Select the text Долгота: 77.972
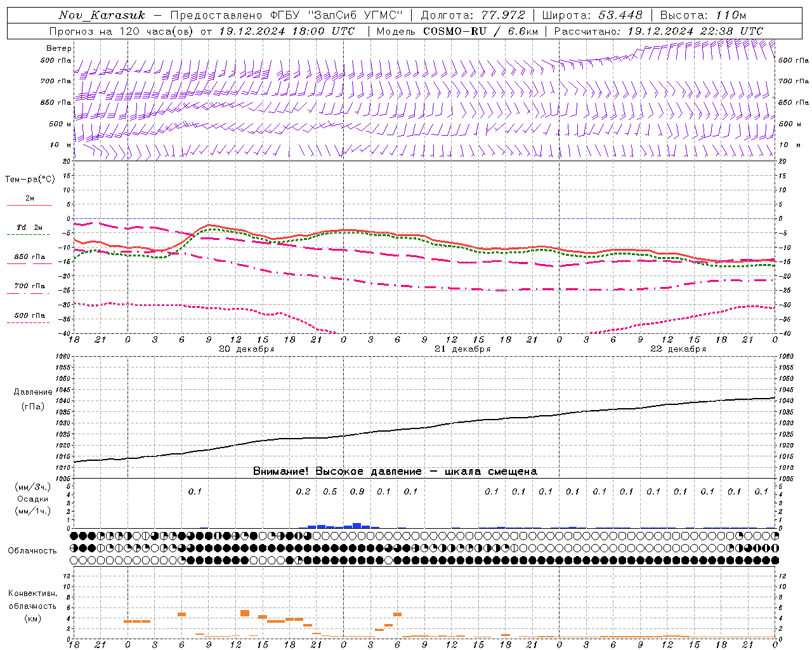 tap(473, 15)
